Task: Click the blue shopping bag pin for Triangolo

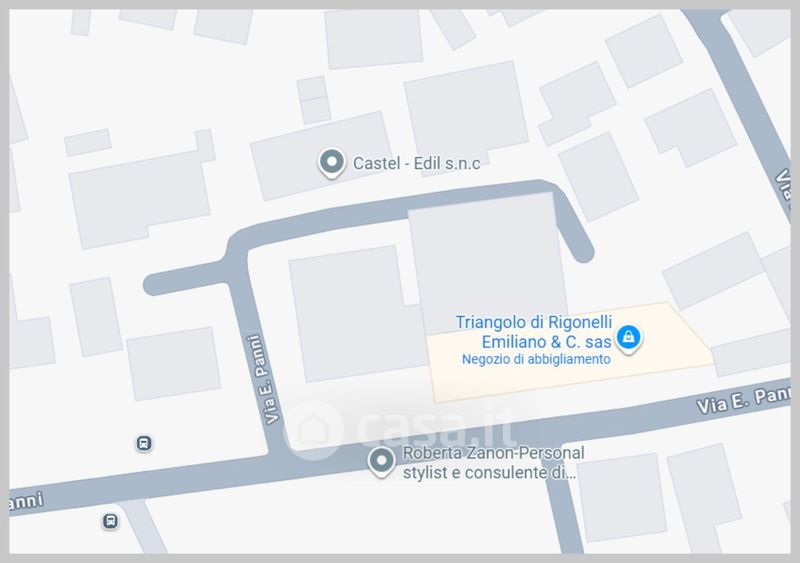Action: tap(629, 338)
